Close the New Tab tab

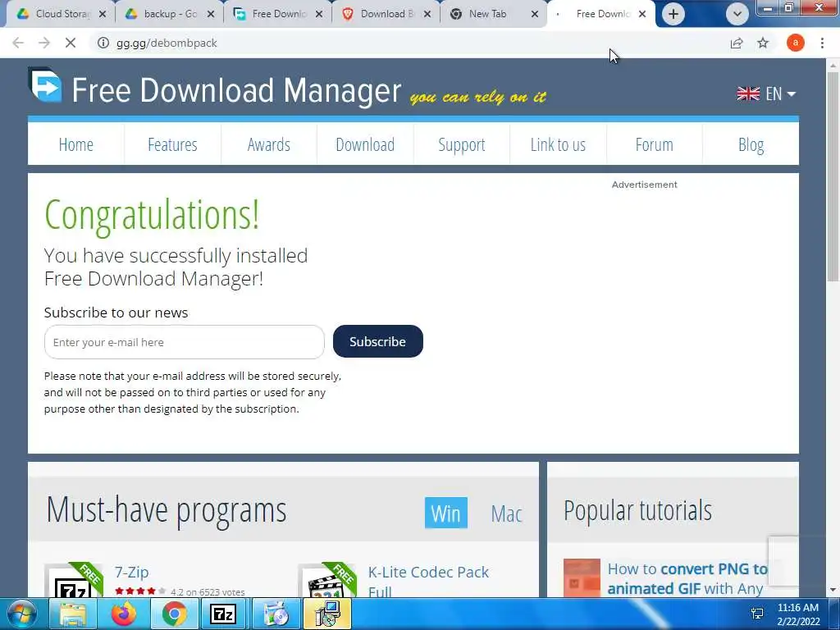535,15
